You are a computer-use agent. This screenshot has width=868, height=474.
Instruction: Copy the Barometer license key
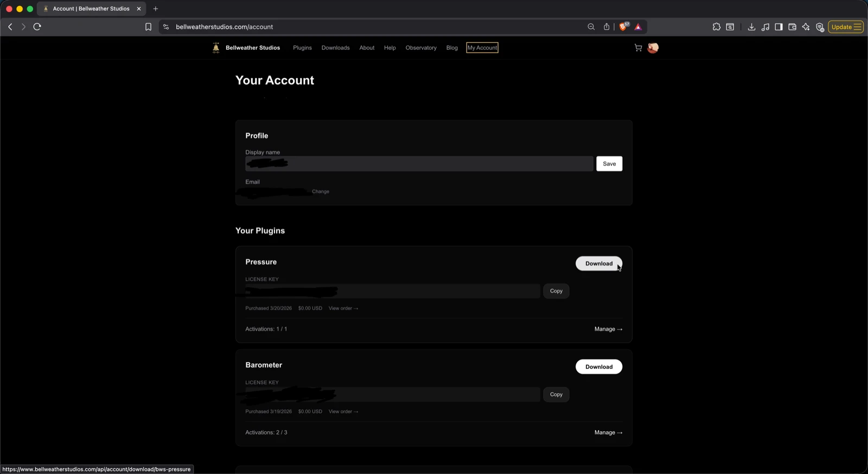pos(556,394)
